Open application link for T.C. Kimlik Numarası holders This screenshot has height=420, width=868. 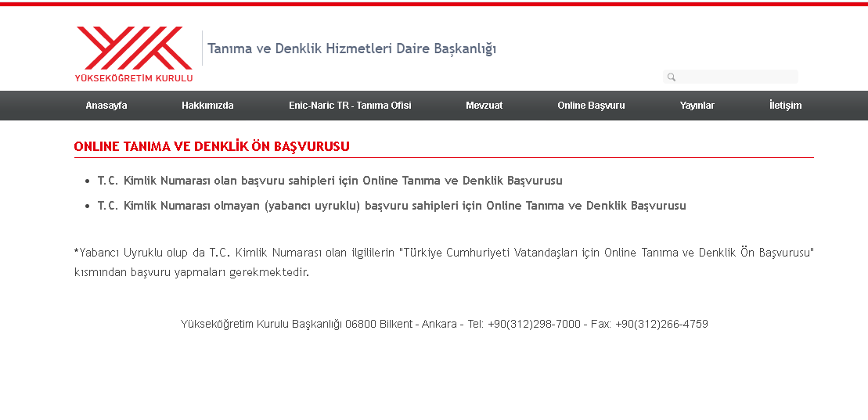(330, 181)
